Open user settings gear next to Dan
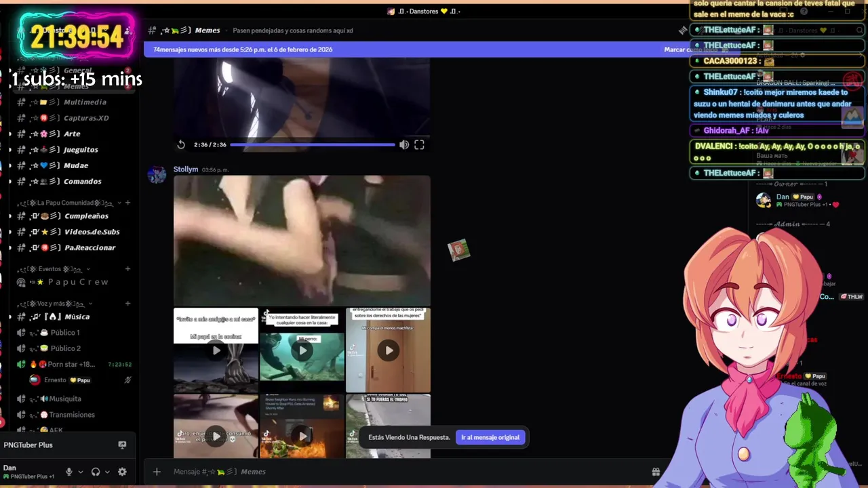868x488 pixels. pos(122,472)
